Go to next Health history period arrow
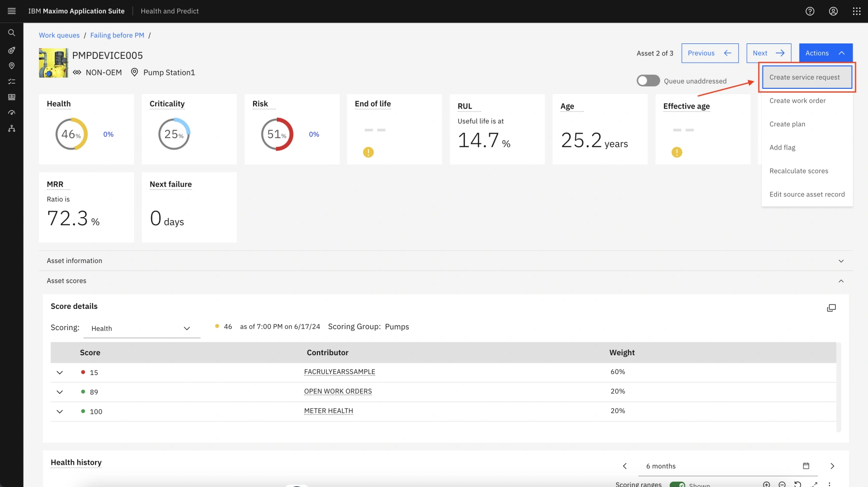This screenshot has height=487, width=868. click(x=832, y=466)
